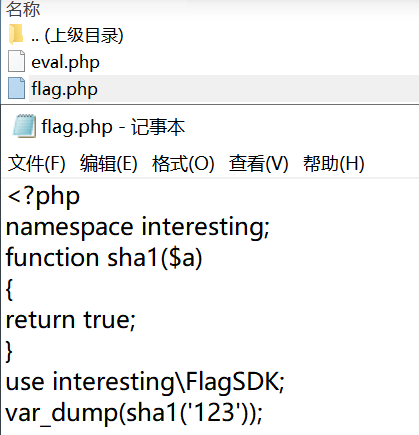Click the flag.php file icon
The width and height of the screenshot is (419, 435).
pos(16,88)
